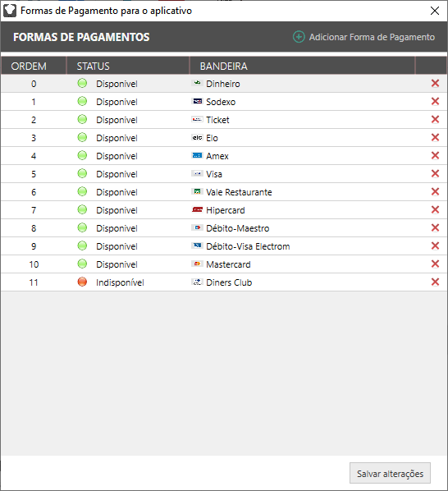The width and height of the screenshot is (448, 491).
Task: Click order number 9 for Débito-Visa Electrom
Action: click(34, 246)
